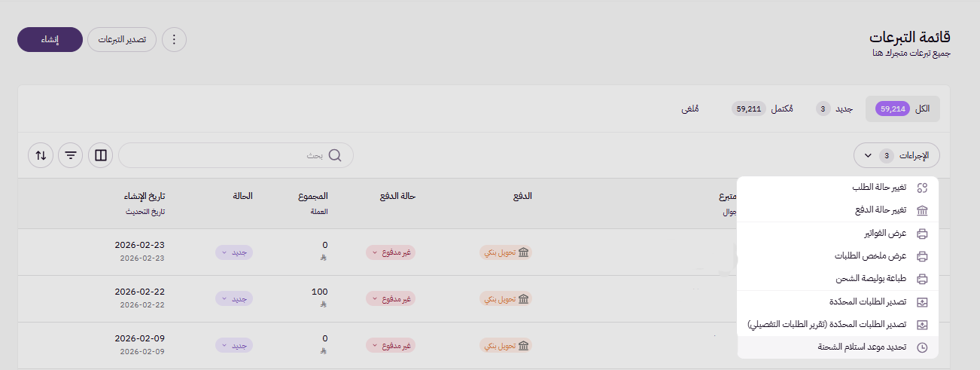Click the three-dot more options button
This screenshot has height=370, width=980.
[174, 39]
